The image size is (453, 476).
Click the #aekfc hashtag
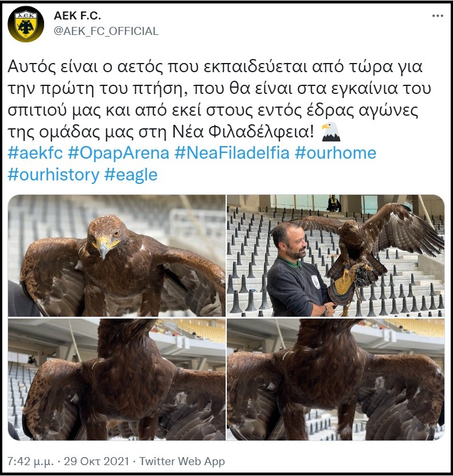tap(35, 153)
